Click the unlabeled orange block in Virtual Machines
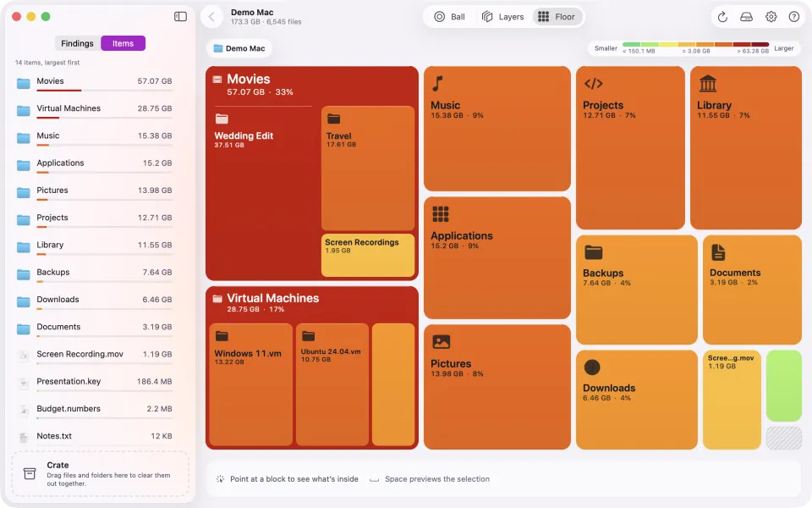 [x=393, y=384]
